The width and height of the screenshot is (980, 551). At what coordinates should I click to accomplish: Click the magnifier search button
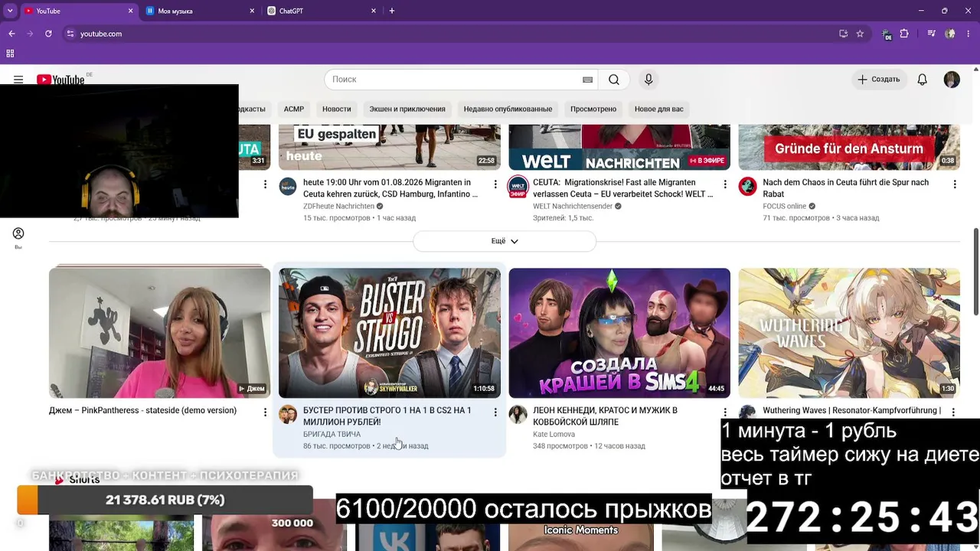tap(614, 80)
